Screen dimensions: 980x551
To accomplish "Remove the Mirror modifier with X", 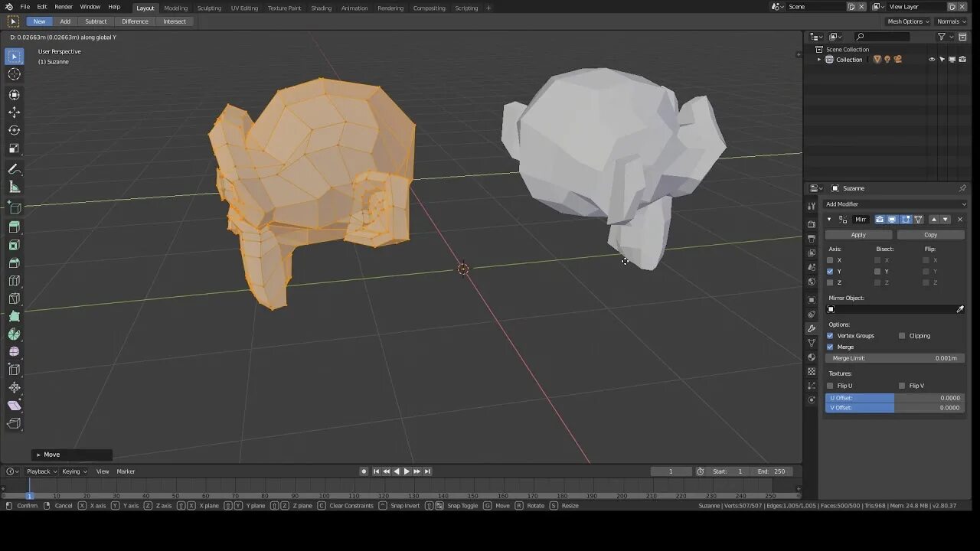I will point(959,220).
